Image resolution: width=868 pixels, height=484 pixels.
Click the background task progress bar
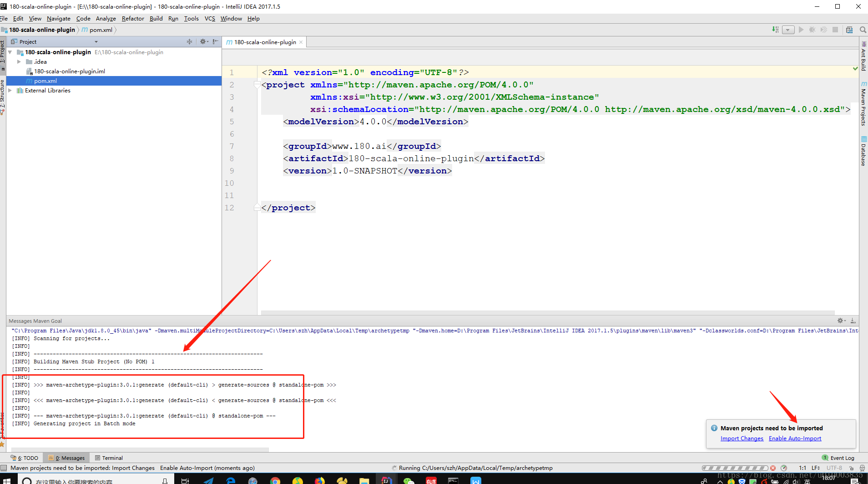coord(735,468)
